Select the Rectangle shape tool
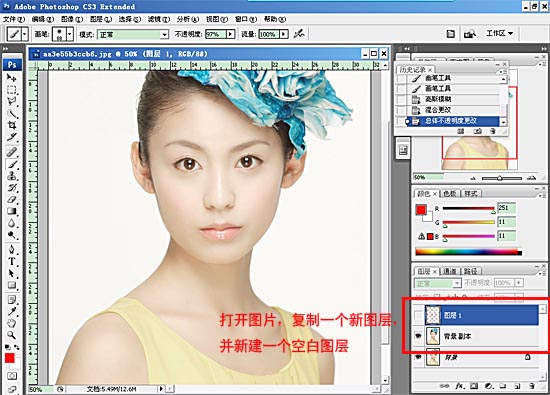The width and height of the screenshot is (550, 395). [x=12, y=285]
